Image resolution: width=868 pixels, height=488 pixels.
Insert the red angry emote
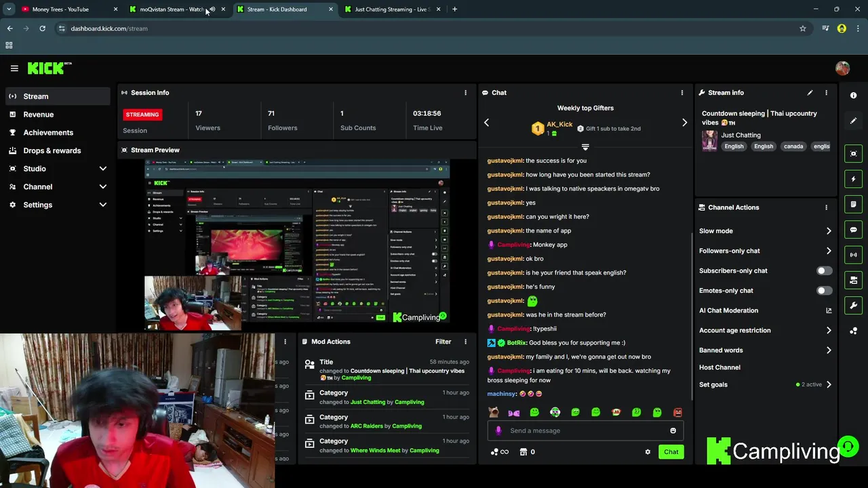677,412
